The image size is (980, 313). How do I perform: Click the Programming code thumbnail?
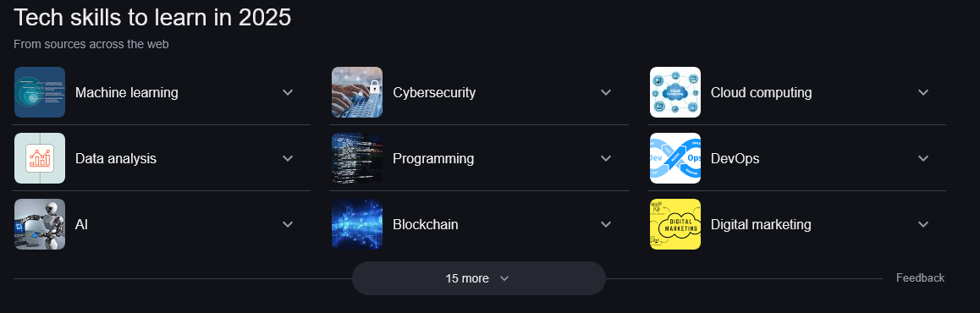(x=357, y=158)
